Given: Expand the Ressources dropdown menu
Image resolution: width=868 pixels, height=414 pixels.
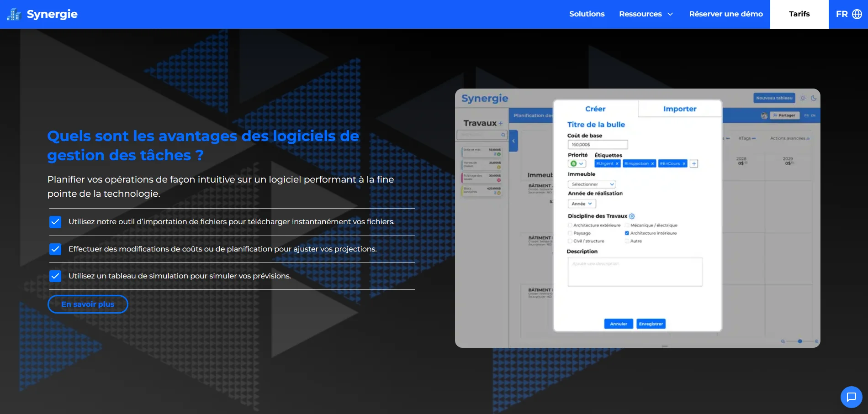Looking at the screenshot, I should (646, 14).
